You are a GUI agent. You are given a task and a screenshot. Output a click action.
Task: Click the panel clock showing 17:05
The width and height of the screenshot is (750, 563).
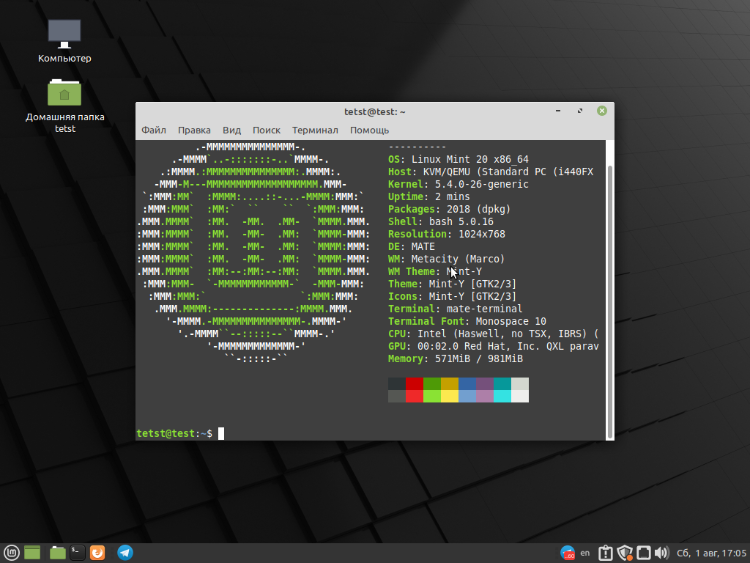[712, 551]
